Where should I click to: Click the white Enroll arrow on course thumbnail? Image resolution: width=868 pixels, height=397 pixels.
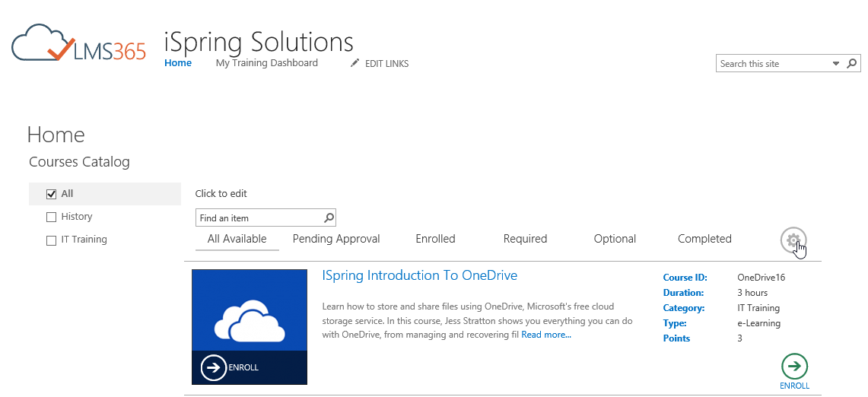pyautogui.click(x=214, y=367)
